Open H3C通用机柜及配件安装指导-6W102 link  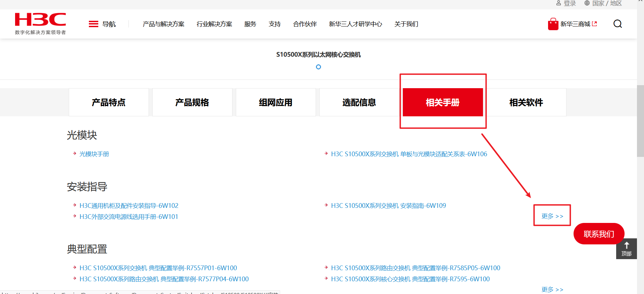point(129,206)
